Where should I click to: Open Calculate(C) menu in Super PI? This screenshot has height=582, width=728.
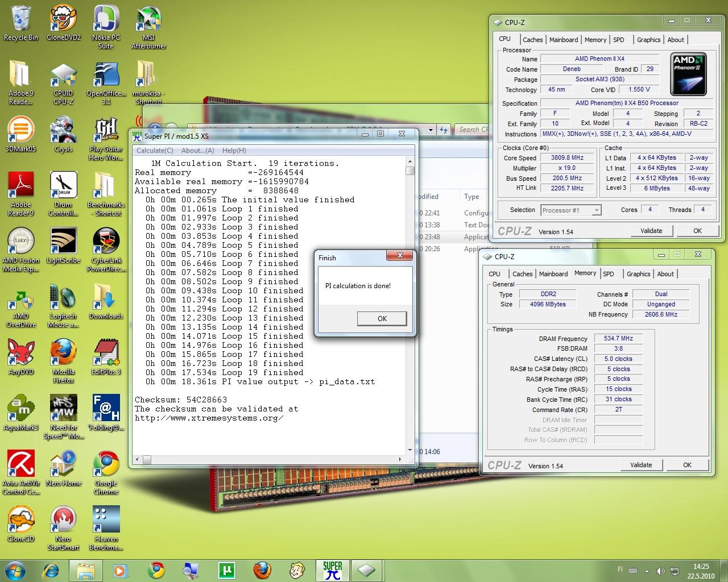click(155, 151)
